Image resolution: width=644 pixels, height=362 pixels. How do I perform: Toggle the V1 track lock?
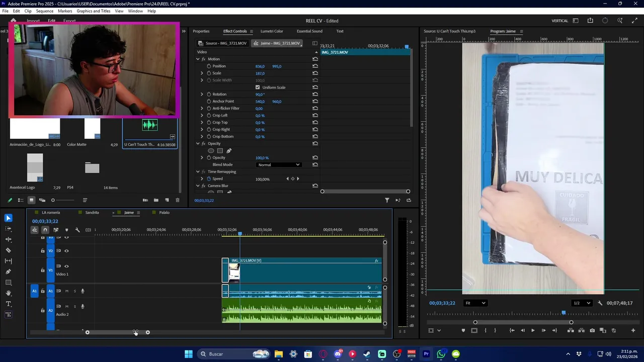tap(43, 270)
